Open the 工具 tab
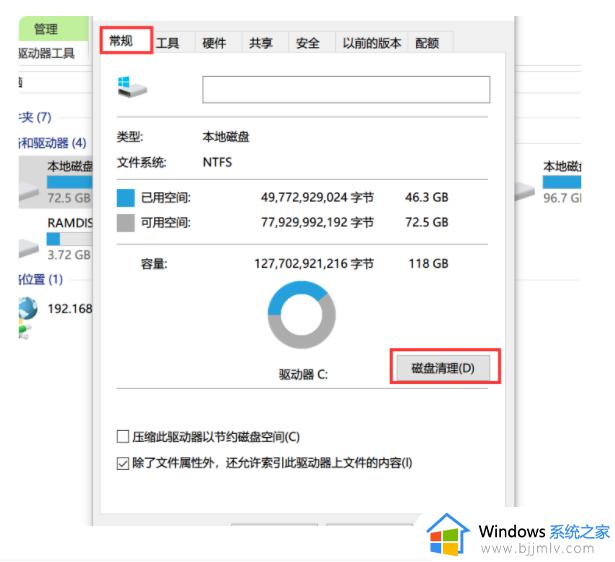 [x=167, y=43]
